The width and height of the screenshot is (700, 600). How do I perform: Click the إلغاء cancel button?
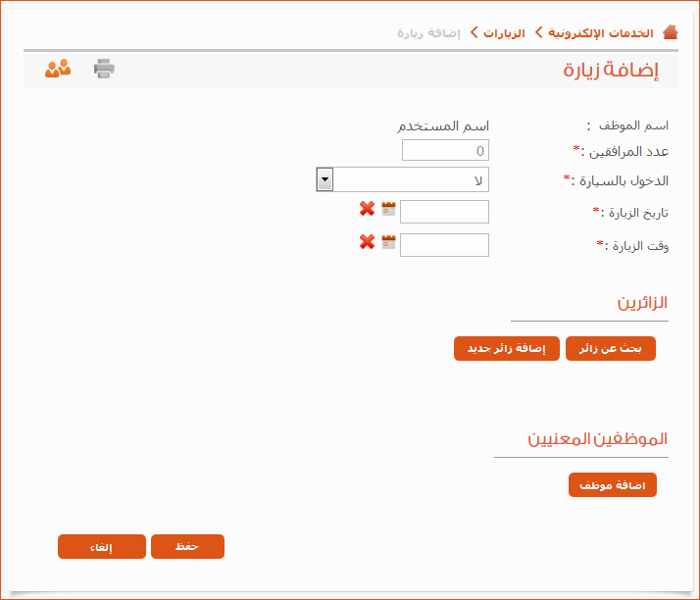[102, 546]
